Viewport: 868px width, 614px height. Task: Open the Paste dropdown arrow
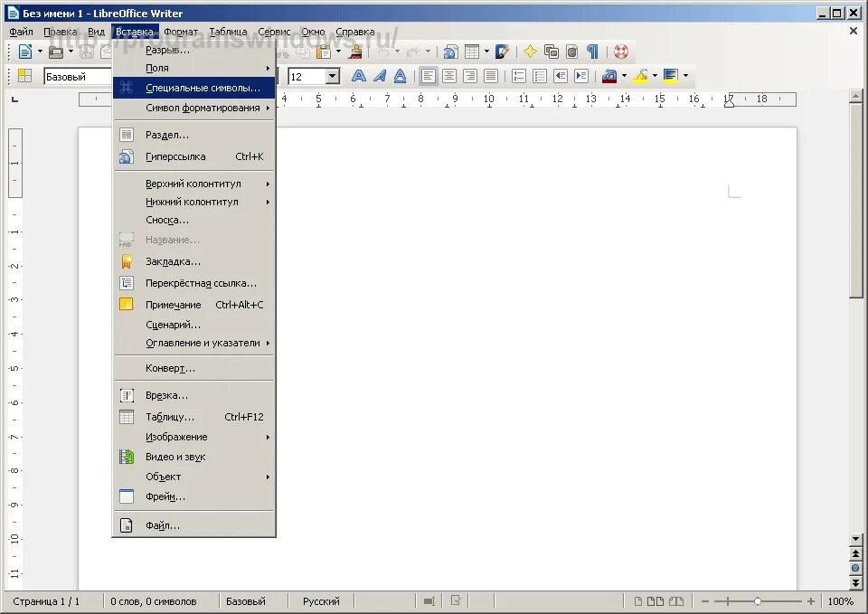pos(338,52)
